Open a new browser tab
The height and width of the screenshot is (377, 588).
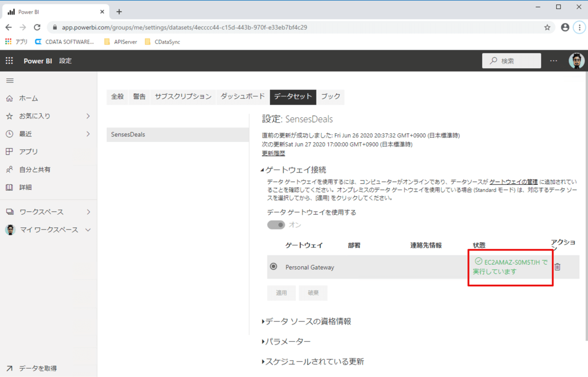119,12
